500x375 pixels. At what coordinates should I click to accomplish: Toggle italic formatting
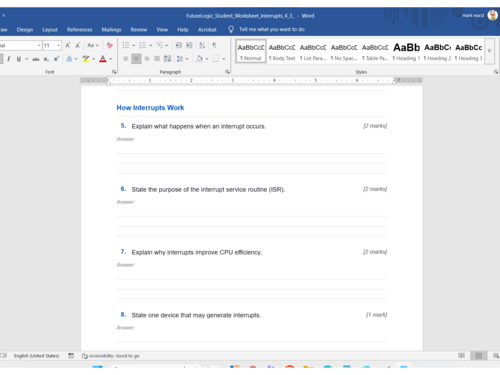[x=9, y=59]
